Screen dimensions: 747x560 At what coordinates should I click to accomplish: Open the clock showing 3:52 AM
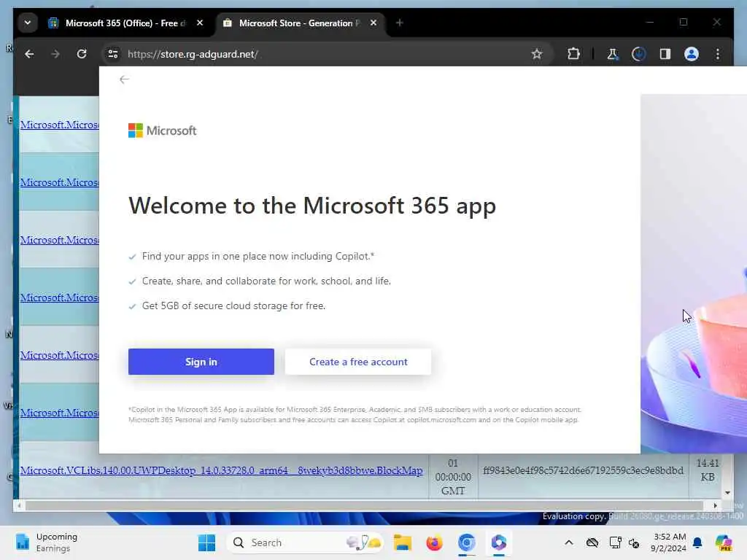tap(669, 542)
